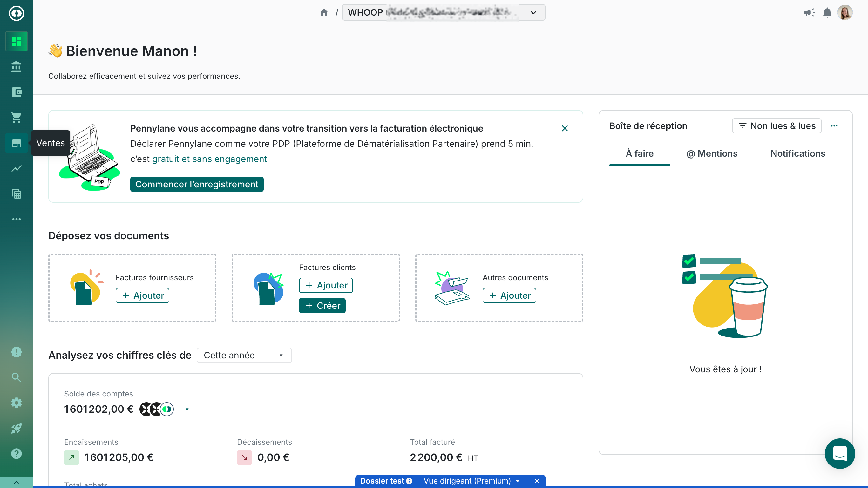Click the rocket icon in sidebar
The height and width of the screenshot is (488, 868).
coord(16,428)
